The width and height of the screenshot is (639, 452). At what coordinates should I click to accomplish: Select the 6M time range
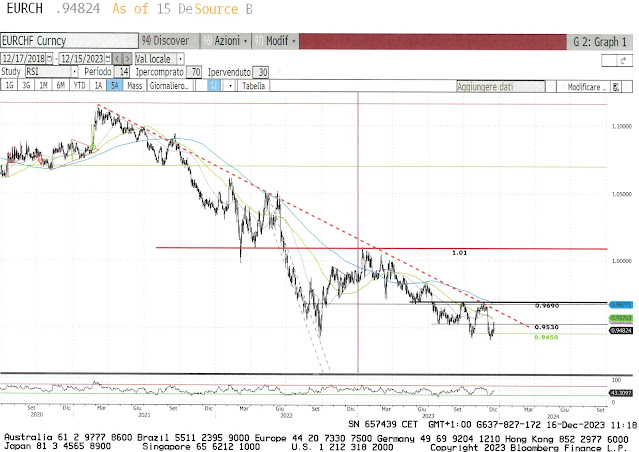[60, 86]
